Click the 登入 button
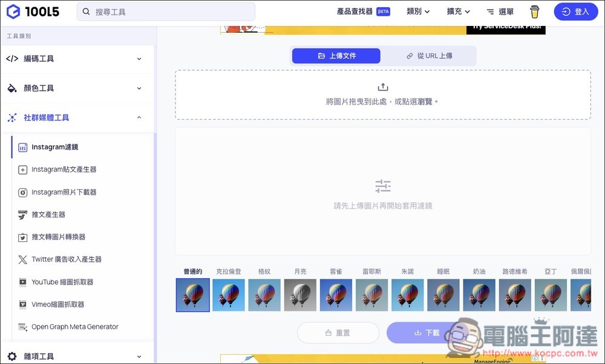This screenshot has width=605, height=364. click(575, 11)
